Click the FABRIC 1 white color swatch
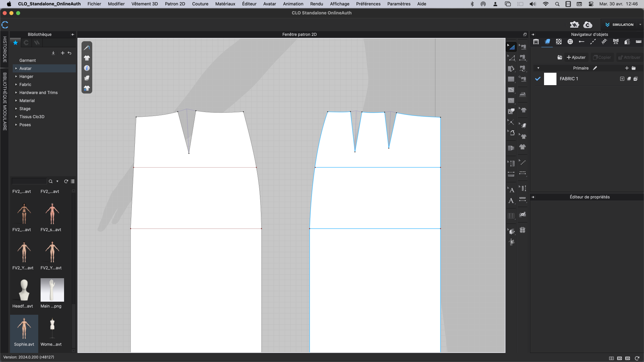644x362 pixels. tap(550, 79)
